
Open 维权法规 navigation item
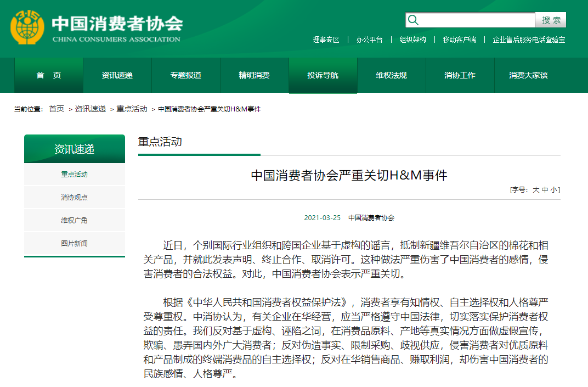391,75
